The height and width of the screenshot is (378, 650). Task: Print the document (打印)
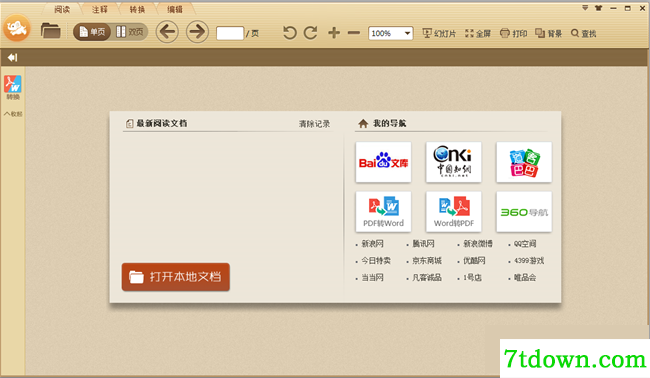[x=514, y=33]
